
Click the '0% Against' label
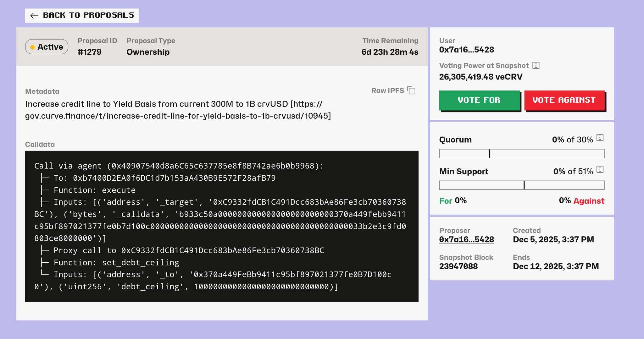click(582, 201)
